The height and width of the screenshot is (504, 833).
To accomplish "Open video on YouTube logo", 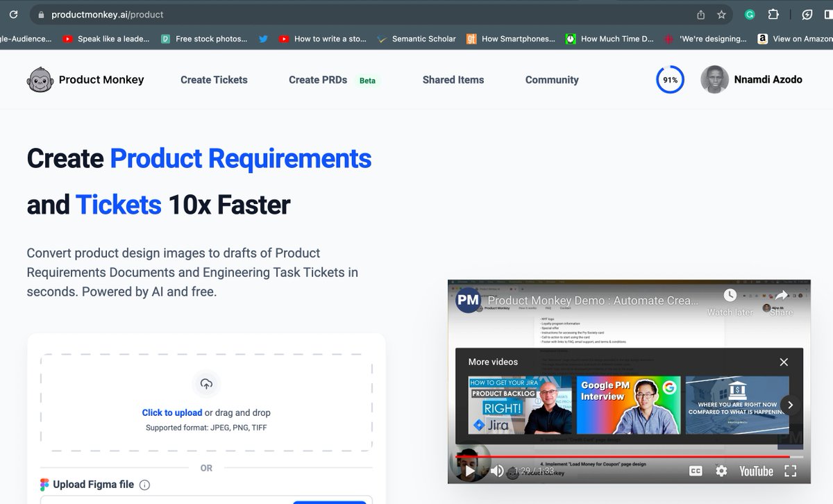I will pyautogui.click(x=756, y=471).
